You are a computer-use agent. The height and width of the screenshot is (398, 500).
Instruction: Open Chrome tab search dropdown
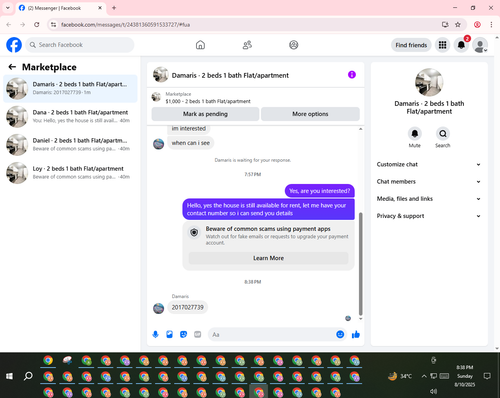point(8,8)
